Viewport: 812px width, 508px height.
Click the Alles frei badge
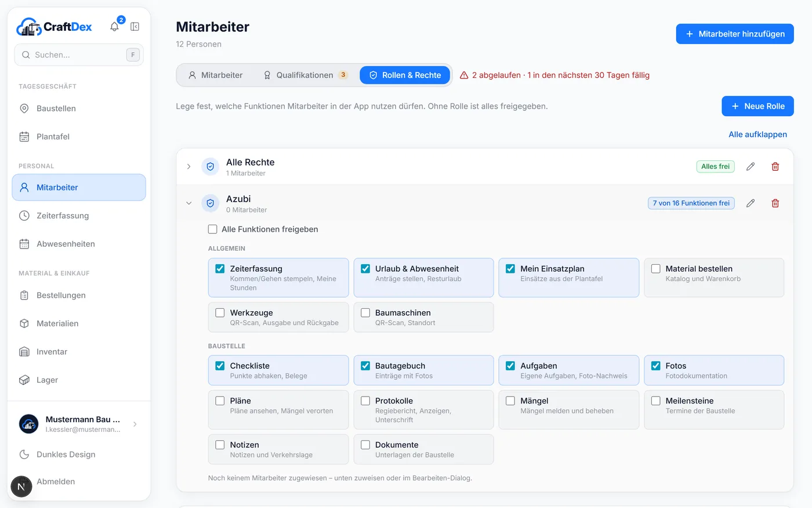[715, 167]
